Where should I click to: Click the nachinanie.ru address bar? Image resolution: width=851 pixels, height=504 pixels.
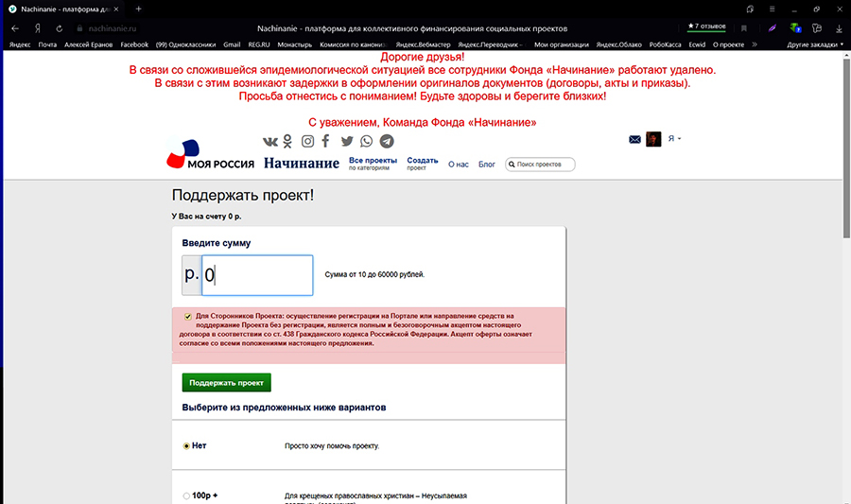(x=113, y=28)
